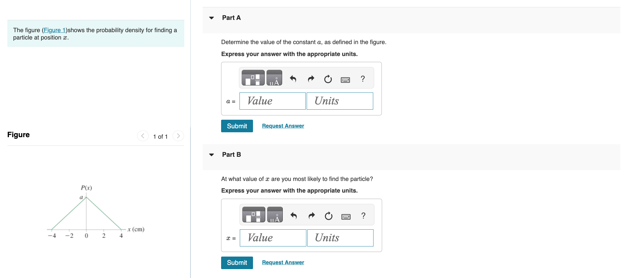Collapse the Part B section
Screen dimensions: 644x278
click(211, 155)
